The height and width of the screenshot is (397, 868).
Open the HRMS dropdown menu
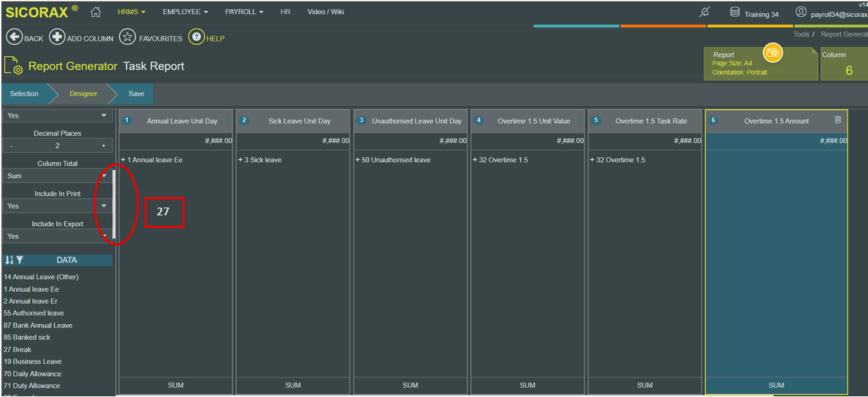(131, 12)
